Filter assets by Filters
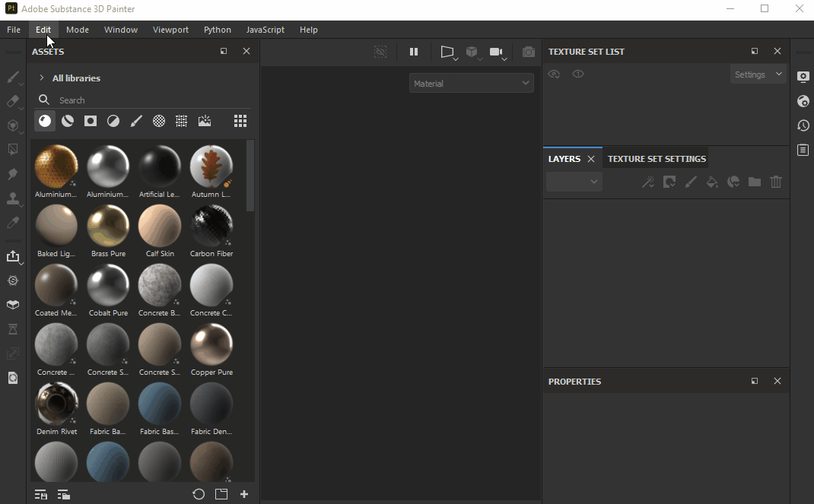814x504 pixels. (x=113, y=121)
